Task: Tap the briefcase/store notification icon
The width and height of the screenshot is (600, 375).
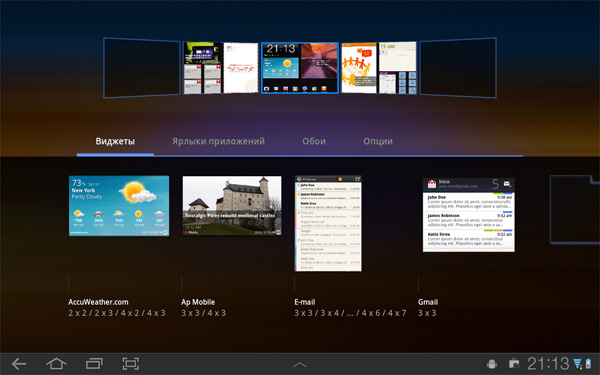Action: click(x=514, y=364)
